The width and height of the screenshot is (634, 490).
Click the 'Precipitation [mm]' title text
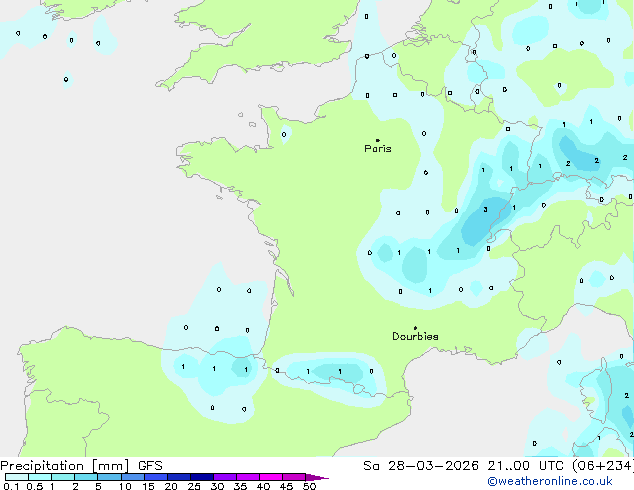click(65, 466)
